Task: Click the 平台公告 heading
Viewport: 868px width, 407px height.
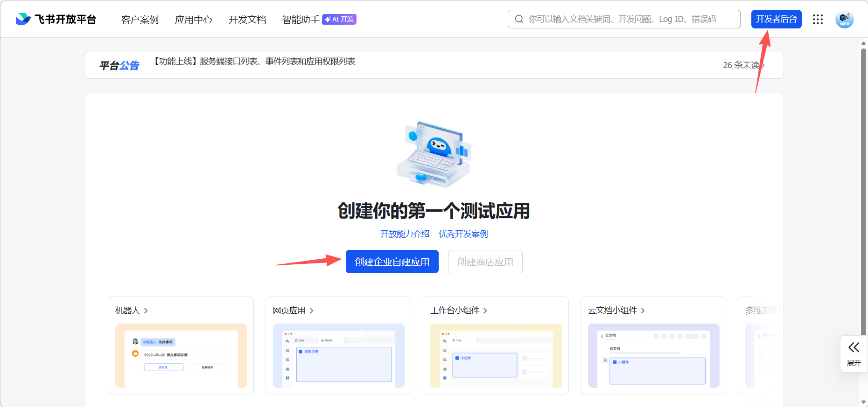Action: 119,65
